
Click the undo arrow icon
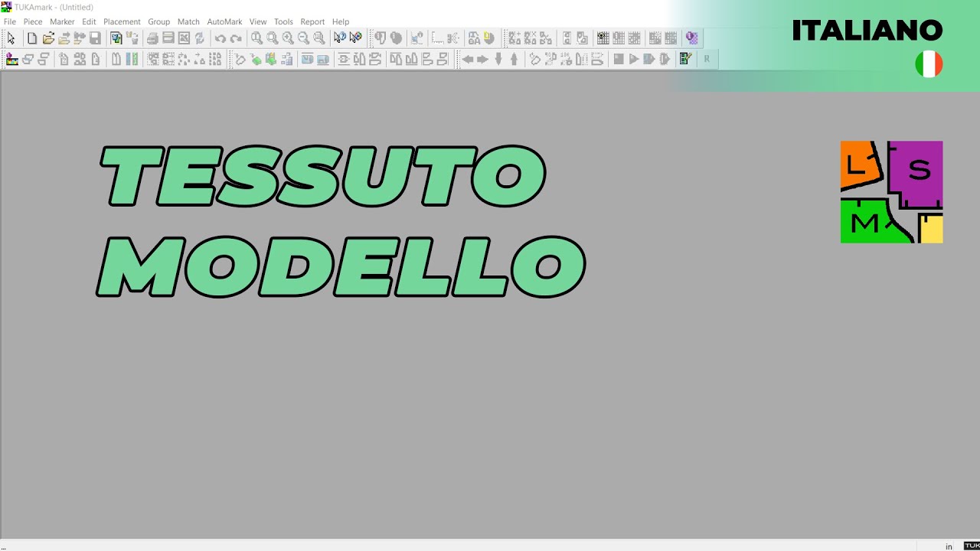click(x=220, y=38)
